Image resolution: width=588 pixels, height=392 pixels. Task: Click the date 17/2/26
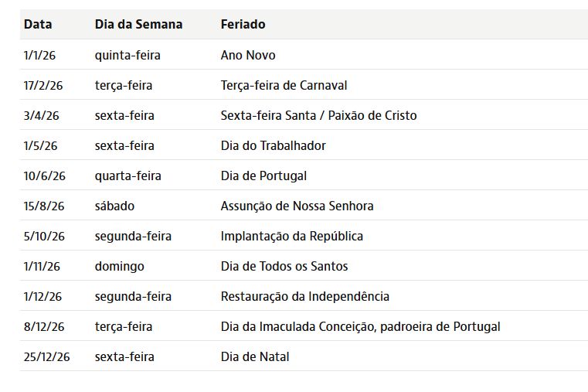pyautogui.click(x=42, y=85)
